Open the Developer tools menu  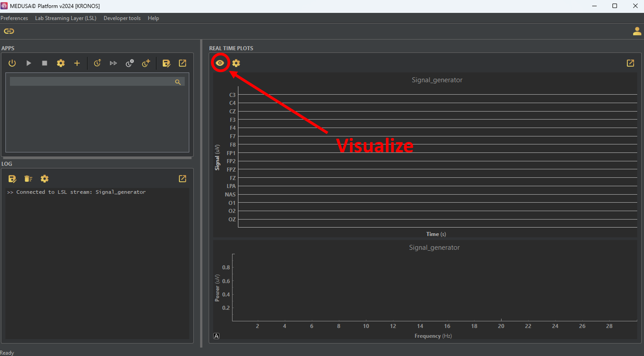(x=122, y=18)
